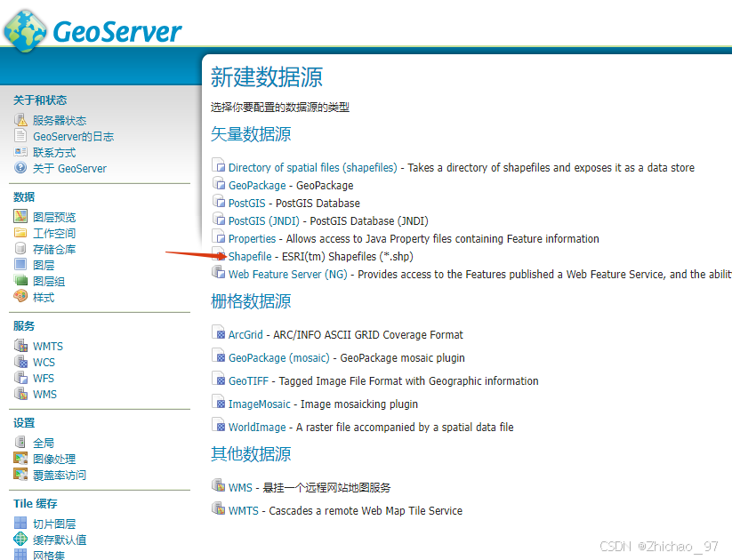Click the WCS service icon
Screen dimensions: 732x560
point(20,361)
